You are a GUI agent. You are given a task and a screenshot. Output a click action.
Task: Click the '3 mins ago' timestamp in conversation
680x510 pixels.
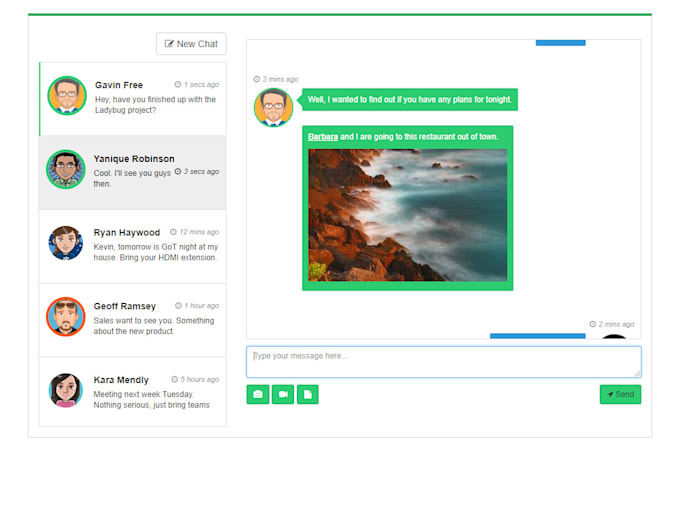click(x=276, y=79)
